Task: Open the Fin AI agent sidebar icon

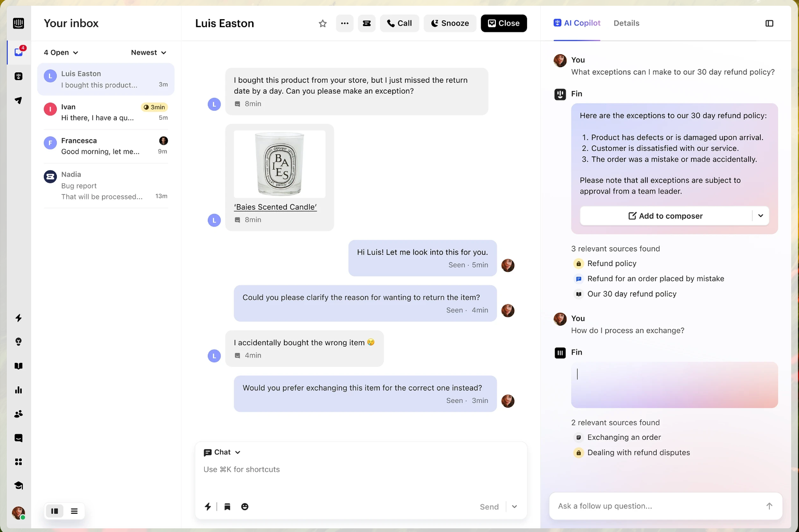Action: [x=19, y=76]
